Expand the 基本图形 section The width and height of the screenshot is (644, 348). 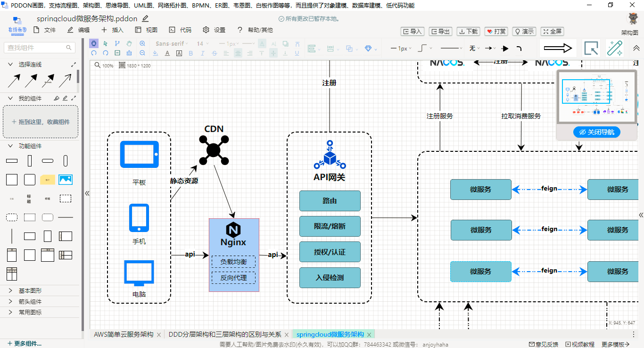coord(30,290)
